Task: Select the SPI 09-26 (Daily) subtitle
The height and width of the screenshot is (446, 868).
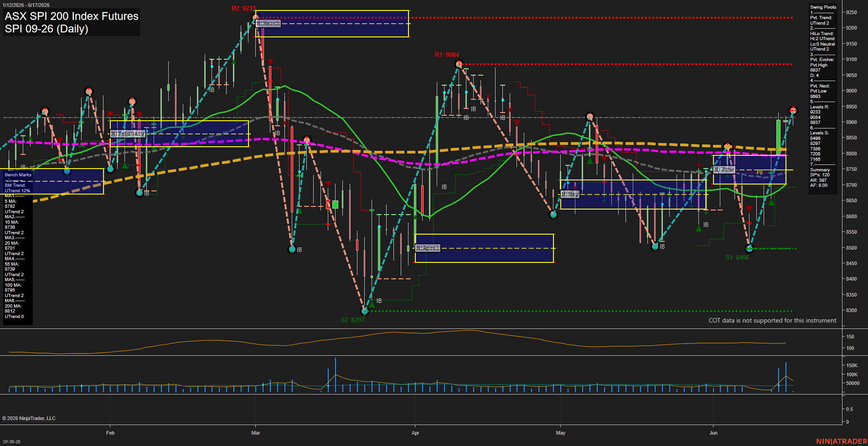Action: [46, 29]
